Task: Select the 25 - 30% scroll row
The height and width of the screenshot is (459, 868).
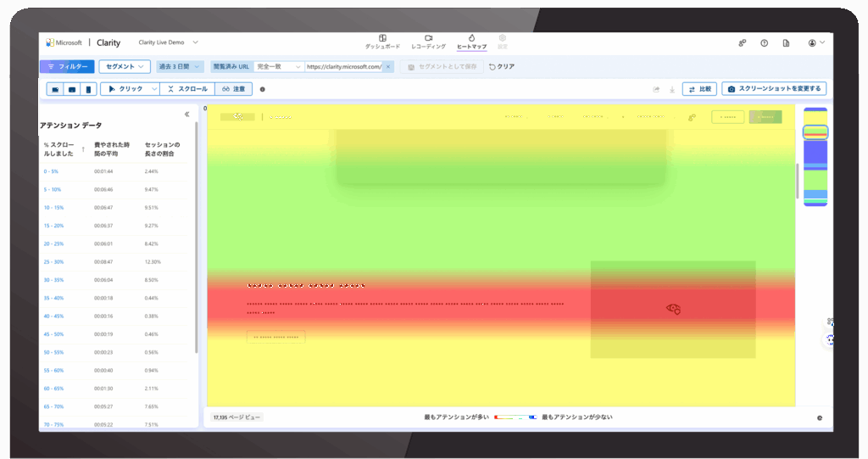Action: coord(114,261)
